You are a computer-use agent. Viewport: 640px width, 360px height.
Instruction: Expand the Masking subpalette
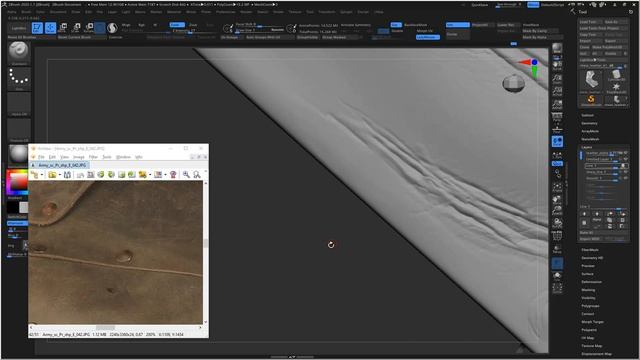pyautogui.click(x=588, y=290)
